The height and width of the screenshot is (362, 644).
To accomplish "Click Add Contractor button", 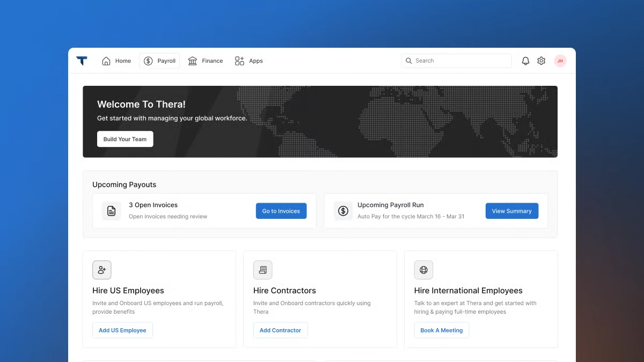I will [280, 330].
